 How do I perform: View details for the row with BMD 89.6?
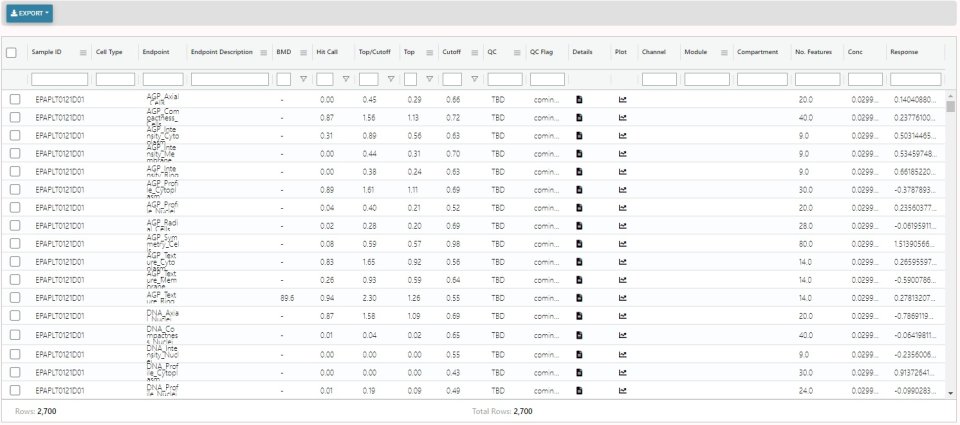coord(579,297)
